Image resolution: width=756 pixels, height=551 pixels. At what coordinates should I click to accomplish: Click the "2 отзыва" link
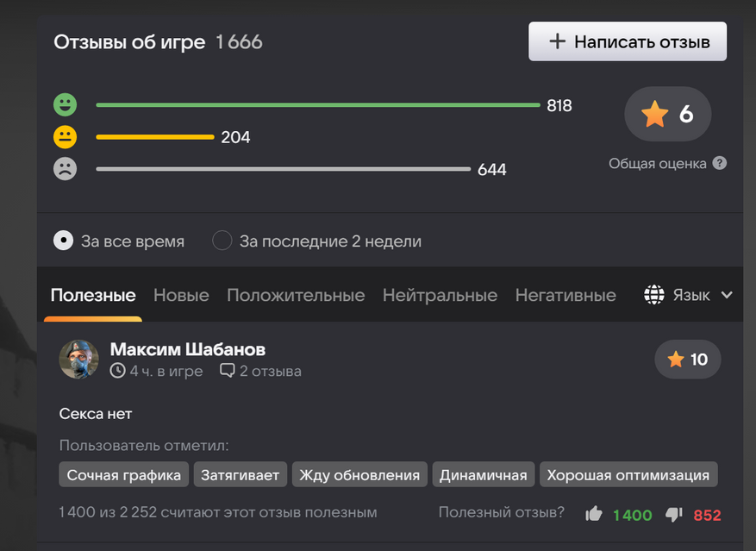pos(261,372)
